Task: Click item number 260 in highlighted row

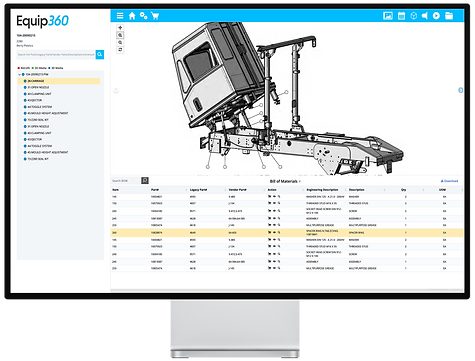Action: [114, 233]
